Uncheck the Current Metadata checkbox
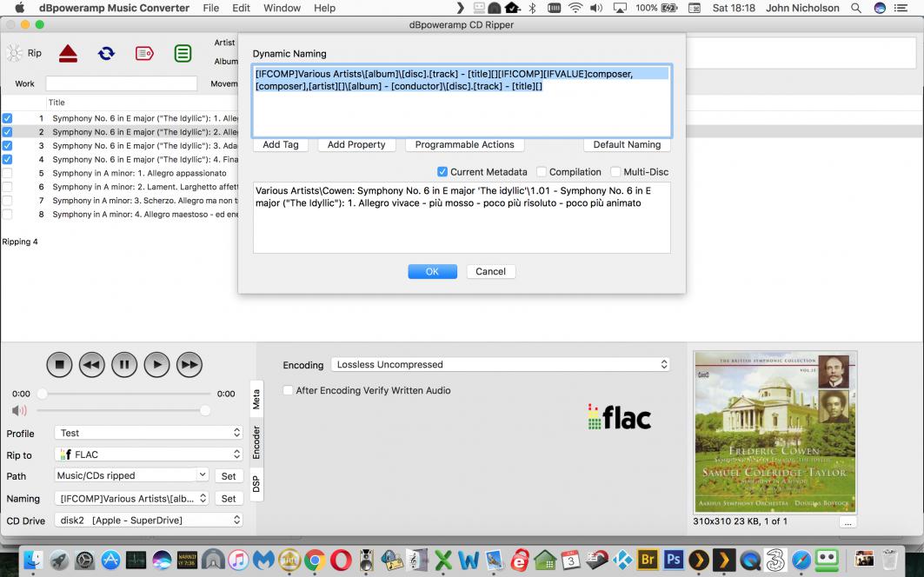924x577 pixels. [442, 172]
